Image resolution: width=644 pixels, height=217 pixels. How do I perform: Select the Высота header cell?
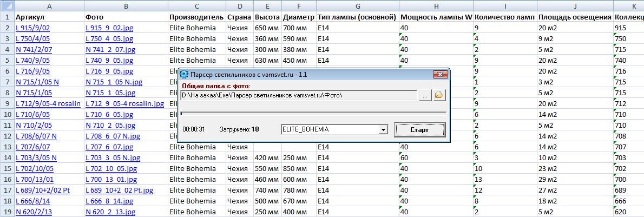[267, 17]
